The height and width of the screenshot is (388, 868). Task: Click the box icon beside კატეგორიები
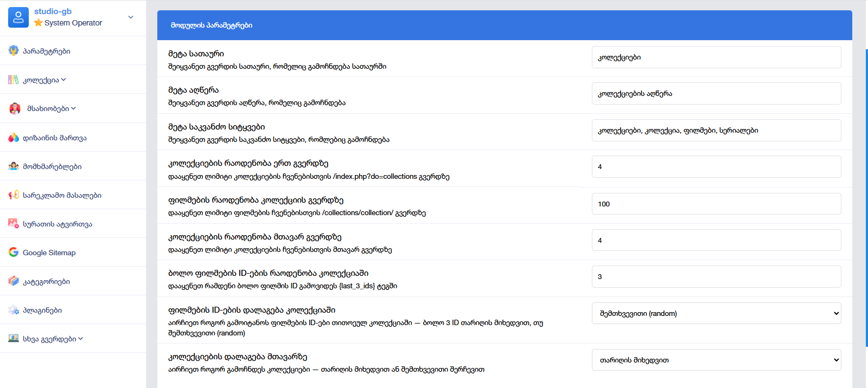coord(14,281)
